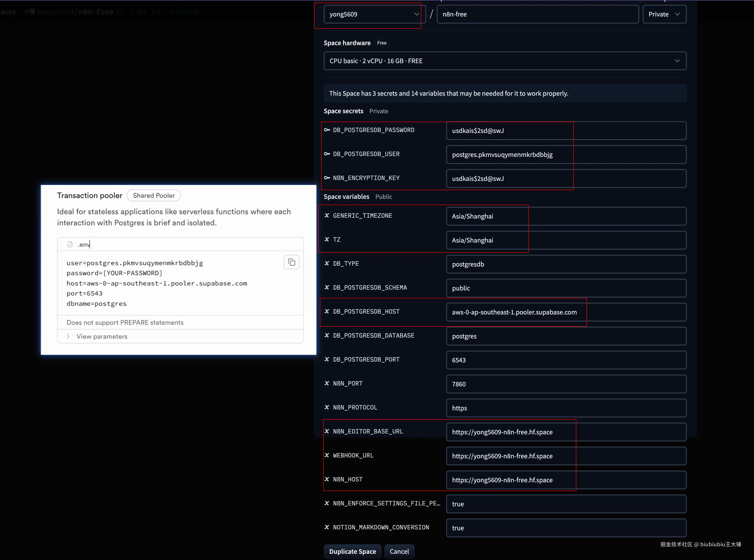Click key icon beside DB_POSTGRESDB_USER
Viewport: 754px width, 560px height.
click(327, 154)
